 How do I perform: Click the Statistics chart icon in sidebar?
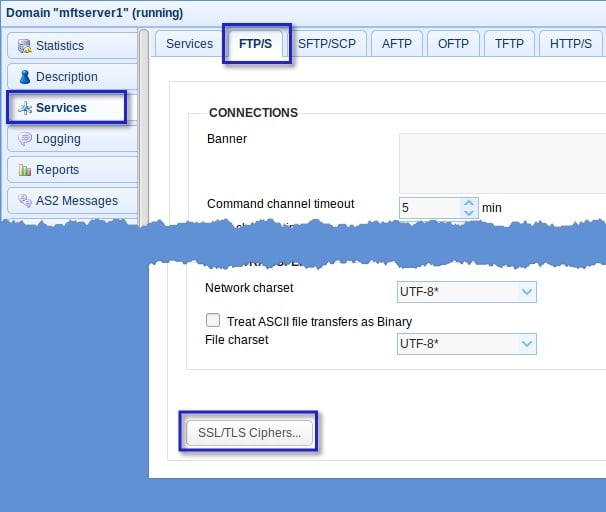point(24,46)
